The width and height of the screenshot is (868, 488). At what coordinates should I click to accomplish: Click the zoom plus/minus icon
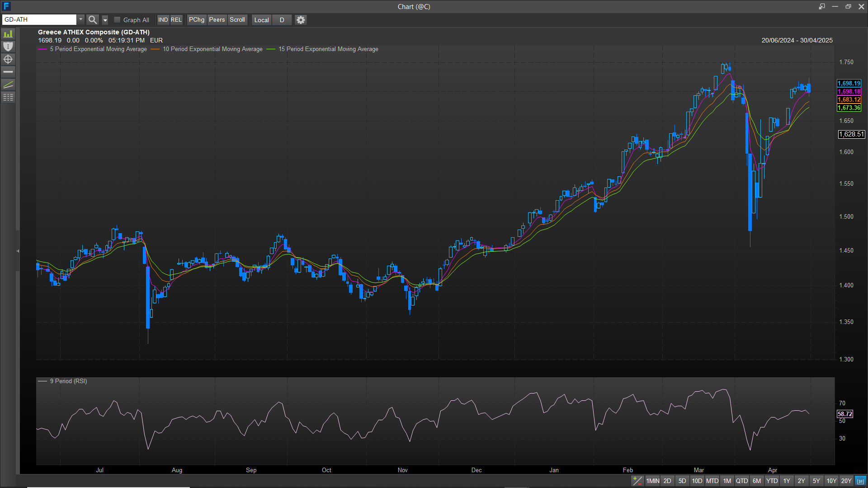(637, 481)
